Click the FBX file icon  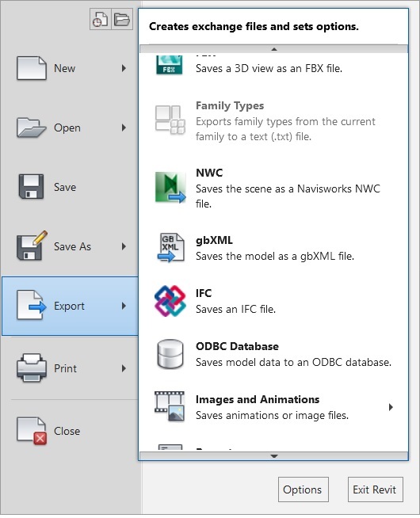(x=169, y=65)
